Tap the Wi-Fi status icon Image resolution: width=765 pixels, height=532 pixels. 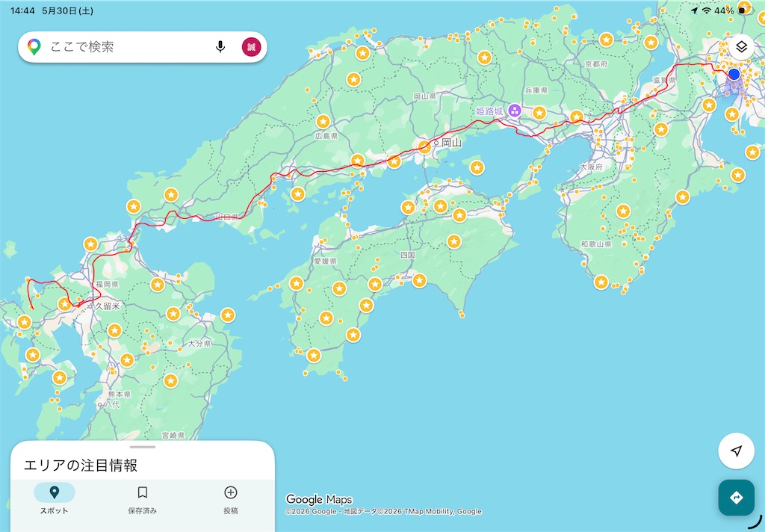tap(707, 10)
